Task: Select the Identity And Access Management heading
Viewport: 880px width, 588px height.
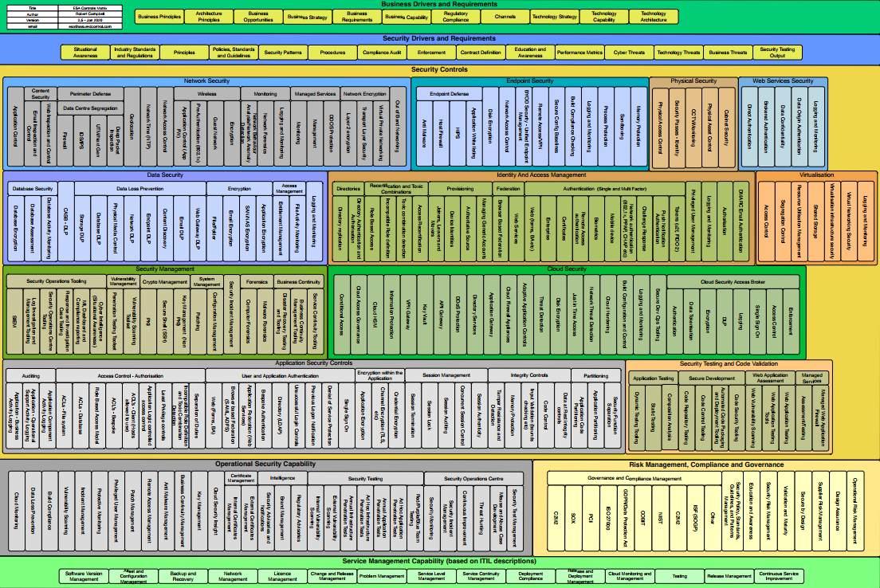Action: coord(541,174)
